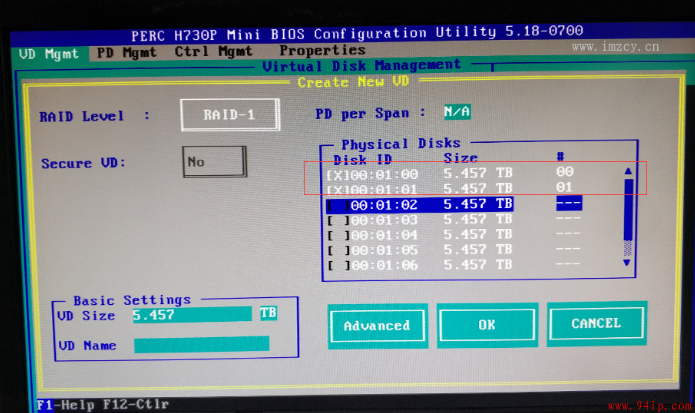Click the F1-Help hint in status bar
695x413 pixels.
click(66, 405)
